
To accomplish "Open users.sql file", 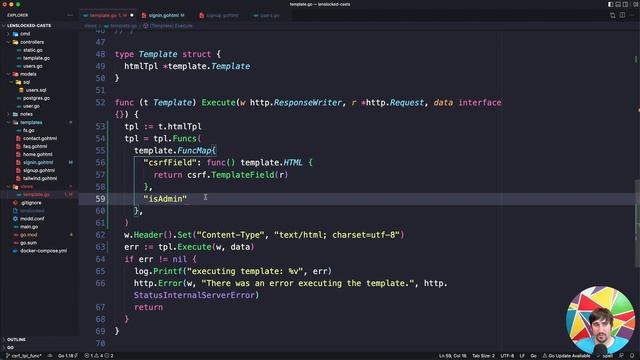I will 36,90.
